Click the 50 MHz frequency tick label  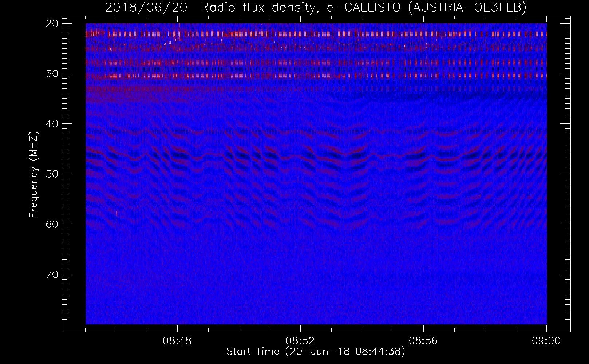pyautogui.click(x=52, y=174)
